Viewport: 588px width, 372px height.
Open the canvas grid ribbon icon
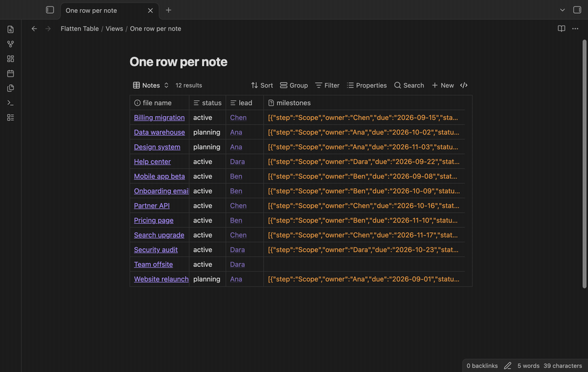point(10,59)
